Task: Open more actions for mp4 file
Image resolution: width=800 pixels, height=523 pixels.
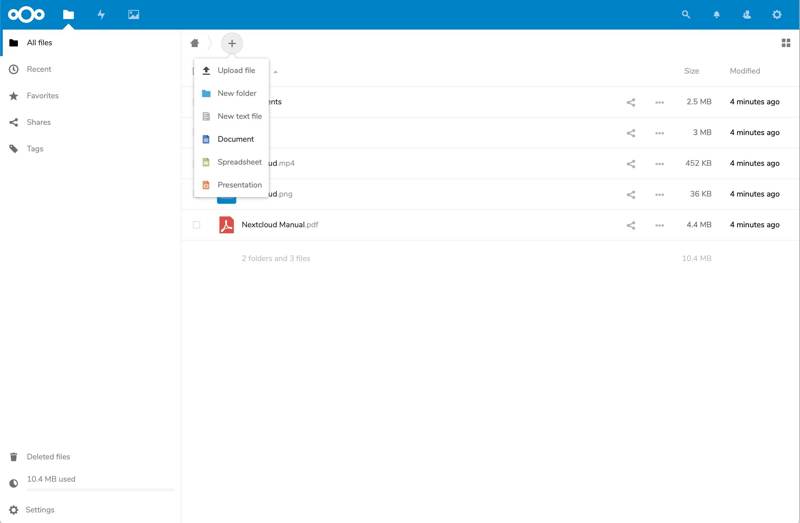Action: tap(659, 164)
